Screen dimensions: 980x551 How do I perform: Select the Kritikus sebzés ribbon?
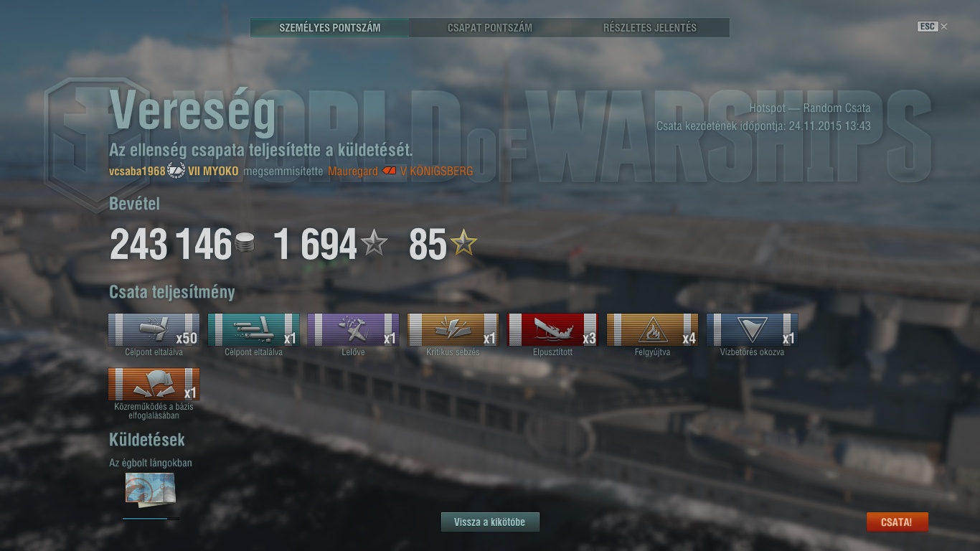(453, 330)
